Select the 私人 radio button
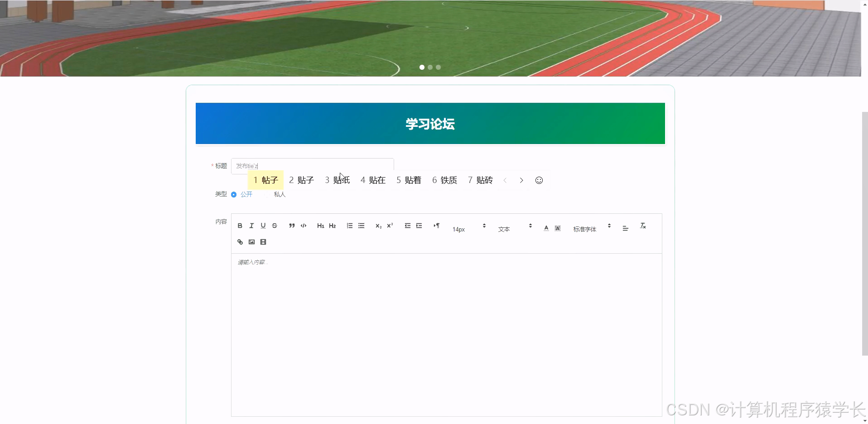 click(266, 194)
